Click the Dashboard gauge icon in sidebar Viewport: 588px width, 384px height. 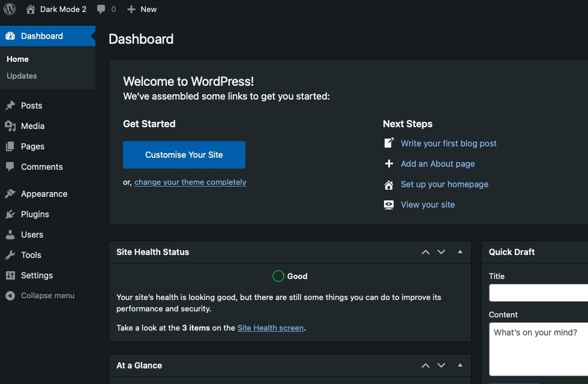(x=10, y=36)
